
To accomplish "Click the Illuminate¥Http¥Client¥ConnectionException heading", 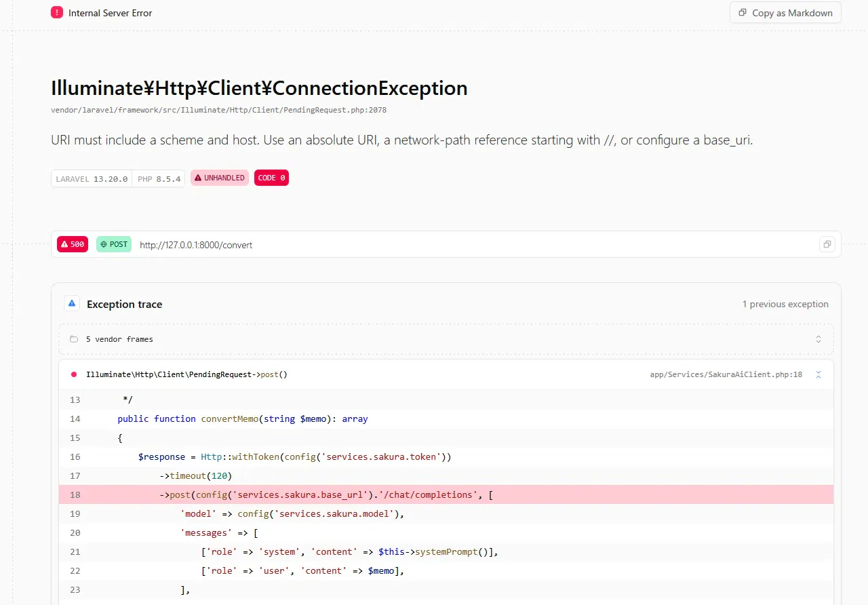I will (x=259, y=88).
